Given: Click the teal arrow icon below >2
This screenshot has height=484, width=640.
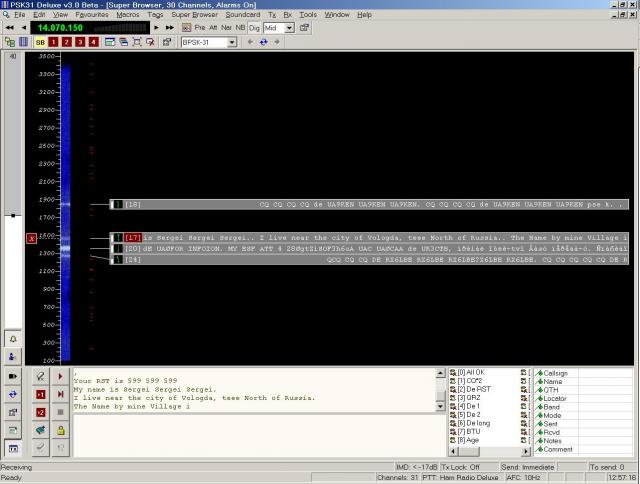Looking at the screenshot, I should click(x=40, y=430).
